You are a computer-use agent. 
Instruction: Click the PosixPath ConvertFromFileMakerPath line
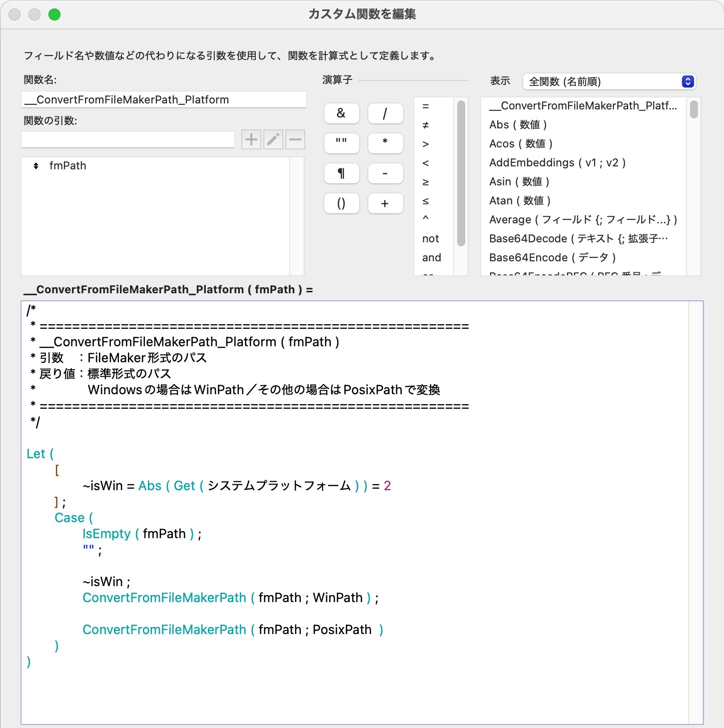233,630
